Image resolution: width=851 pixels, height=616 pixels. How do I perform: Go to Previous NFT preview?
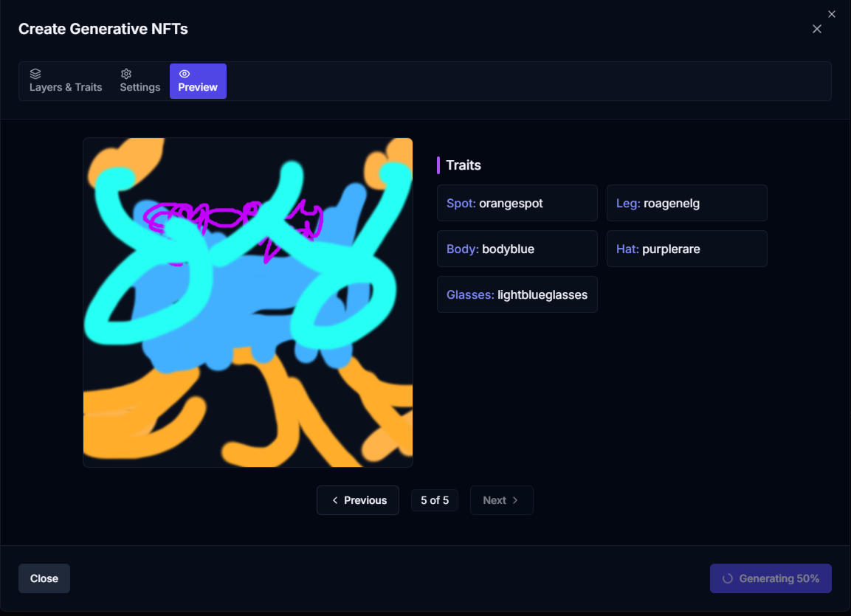pyautogui.click(x=358, y=500)
